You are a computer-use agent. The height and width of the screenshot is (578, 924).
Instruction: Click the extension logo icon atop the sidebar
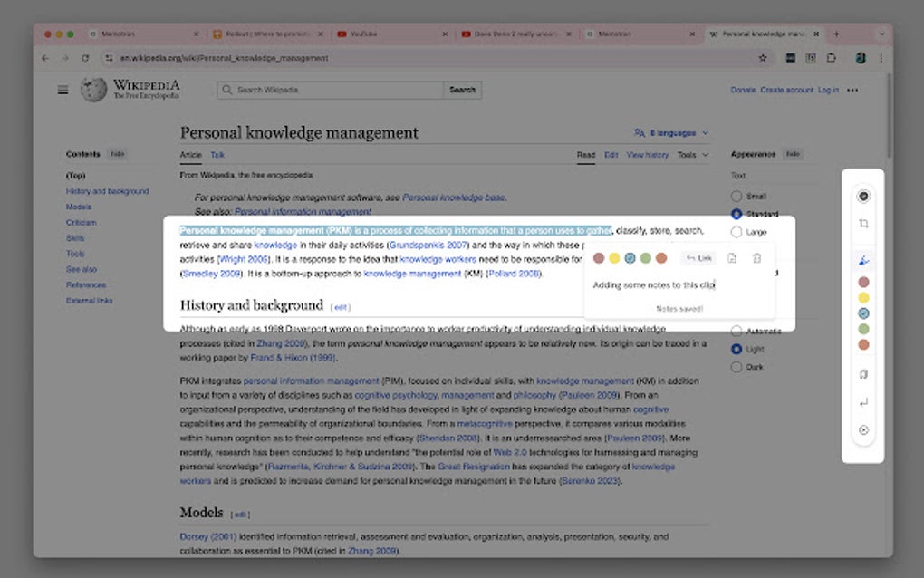pyautogui.click(x=863, y=195)
